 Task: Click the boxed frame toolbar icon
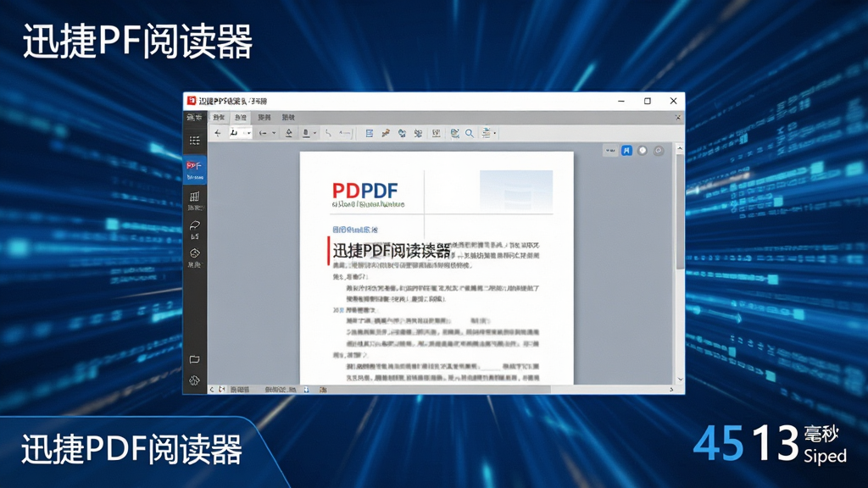tap(437, 133)
